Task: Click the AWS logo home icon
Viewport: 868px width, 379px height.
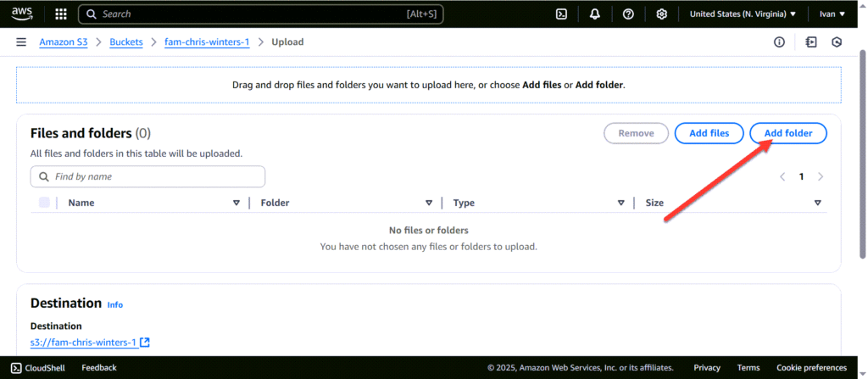Action: (22, 14)
